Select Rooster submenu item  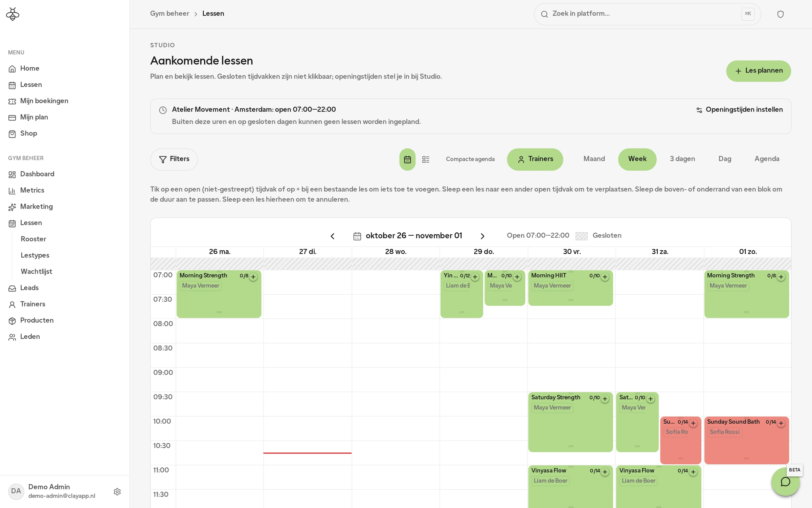coord(33,239)
